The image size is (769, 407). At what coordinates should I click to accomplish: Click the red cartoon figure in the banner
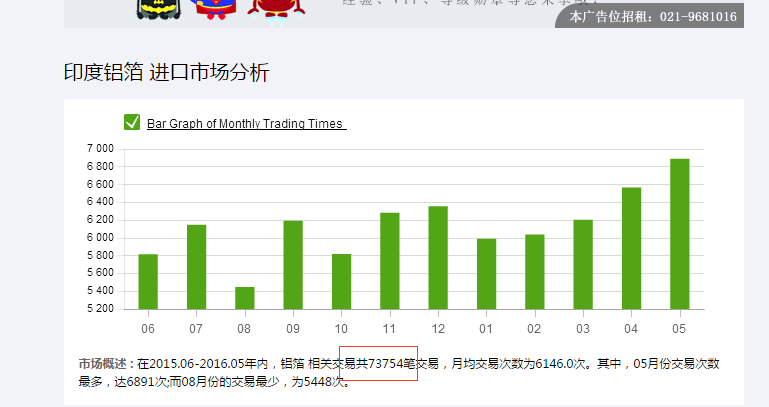point(276,12)
